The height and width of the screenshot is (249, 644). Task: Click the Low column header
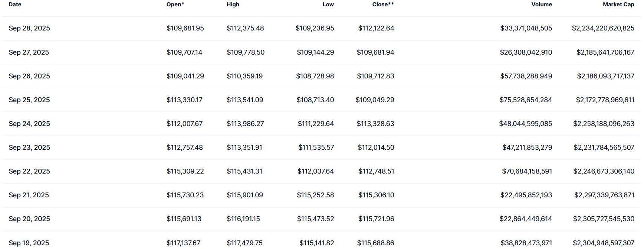(x=328, y=4)
